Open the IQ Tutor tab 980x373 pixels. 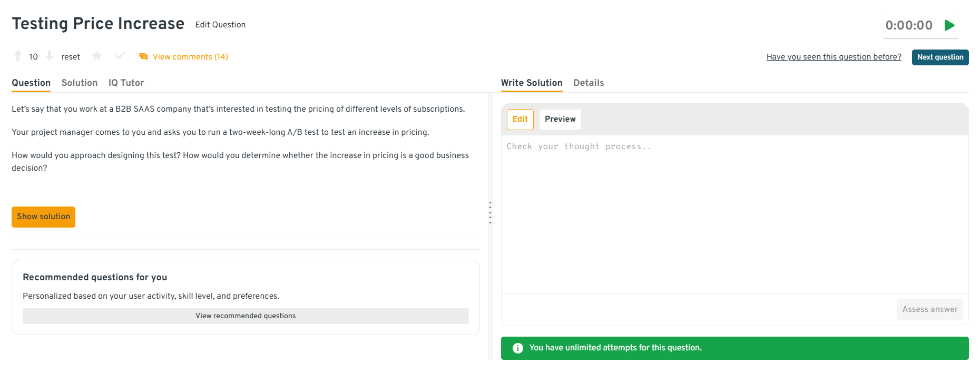tap(126, 83)
